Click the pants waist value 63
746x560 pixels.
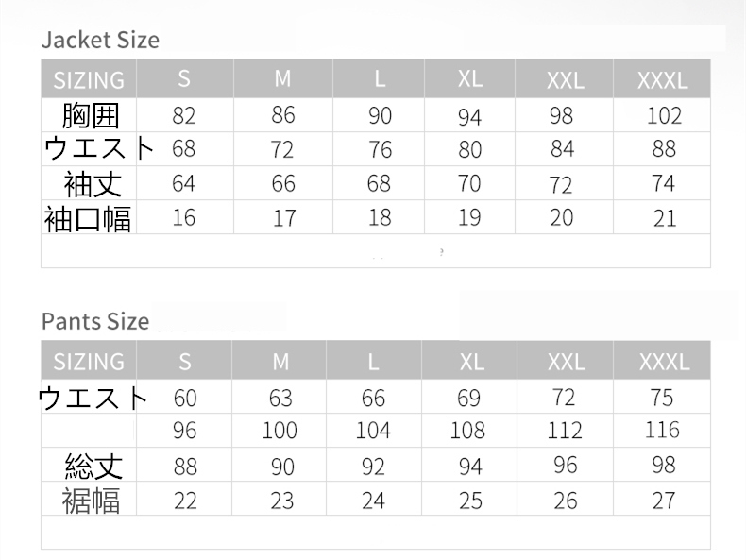pyautogui.click(x=280, y=398)
